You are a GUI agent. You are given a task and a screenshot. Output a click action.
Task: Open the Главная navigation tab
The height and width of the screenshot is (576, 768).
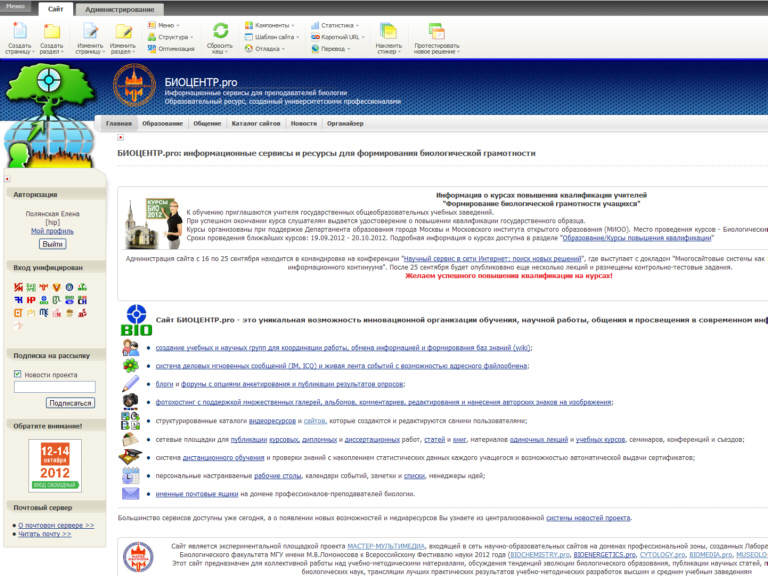tap(119, 123)
